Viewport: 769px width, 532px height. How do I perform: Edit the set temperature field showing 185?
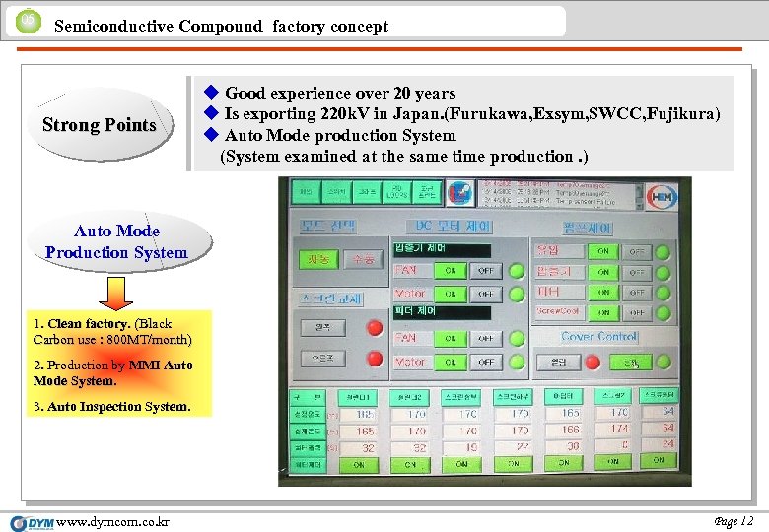(x=358, y=415)
